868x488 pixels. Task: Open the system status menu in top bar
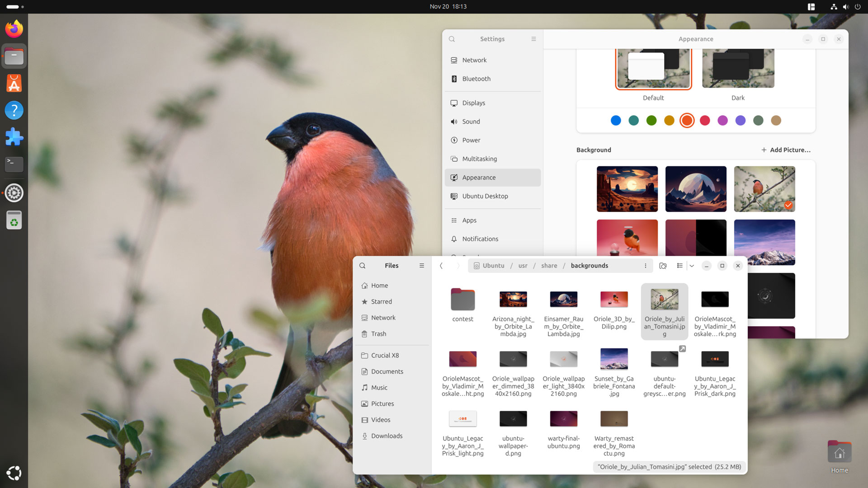click(x=845, y=7)
